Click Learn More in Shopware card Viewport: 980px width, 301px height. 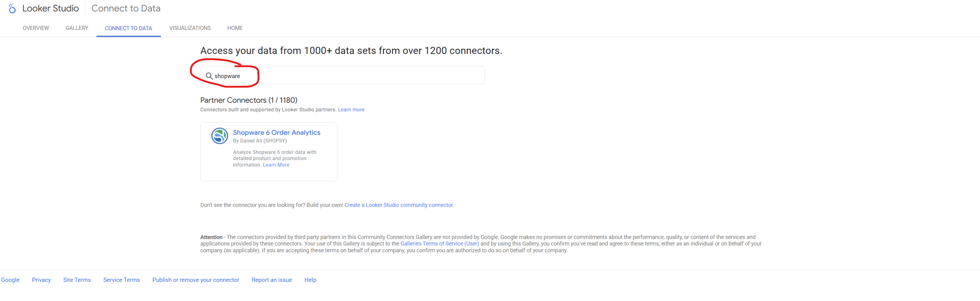276,165
